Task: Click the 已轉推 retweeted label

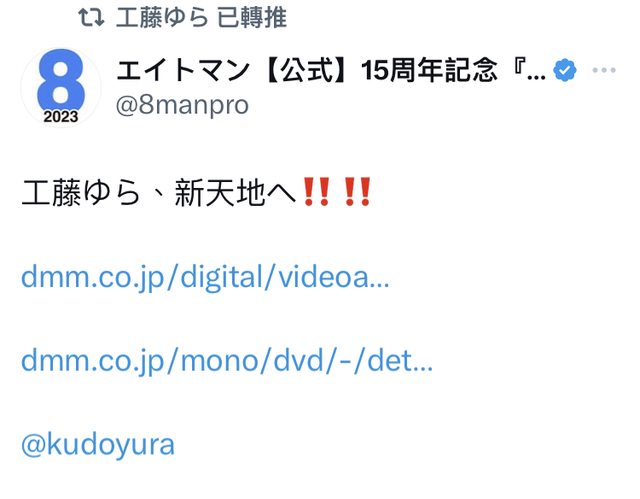Action: [252, 18]
